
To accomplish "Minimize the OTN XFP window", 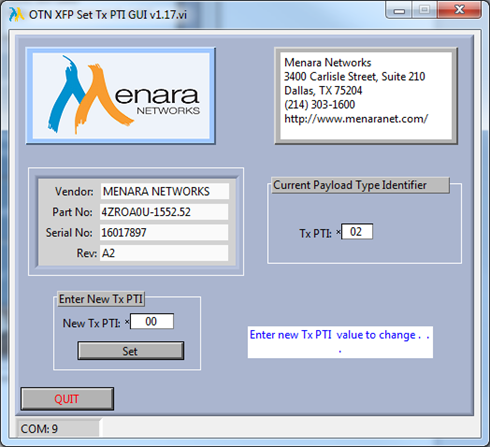I will (399, 10).
